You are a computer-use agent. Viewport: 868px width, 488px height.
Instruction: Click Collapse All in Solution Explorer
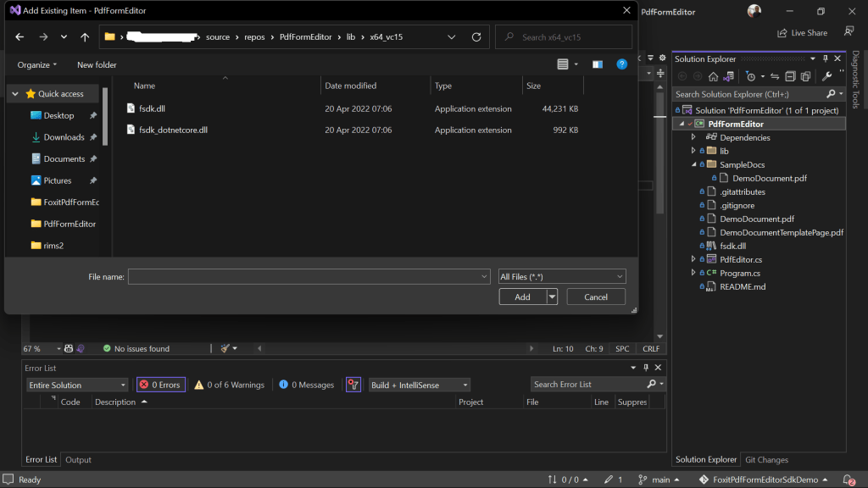pos(790,76)
